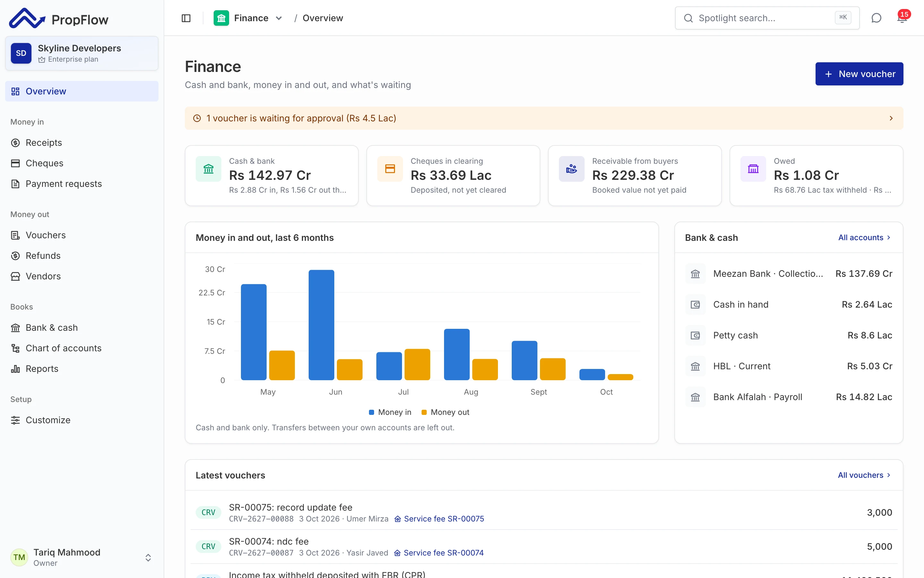Open Payment requests in the sidebar
The height and width of the screenshot is (578, 924).
pyautogui.click(x=82, y=184)
